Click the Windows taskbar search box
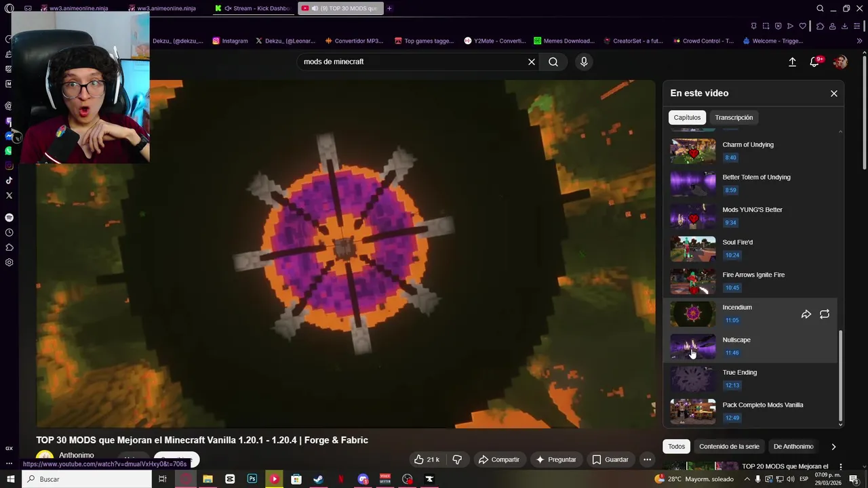The width and height of the screenshot is (868, 488). click(86, 479)
